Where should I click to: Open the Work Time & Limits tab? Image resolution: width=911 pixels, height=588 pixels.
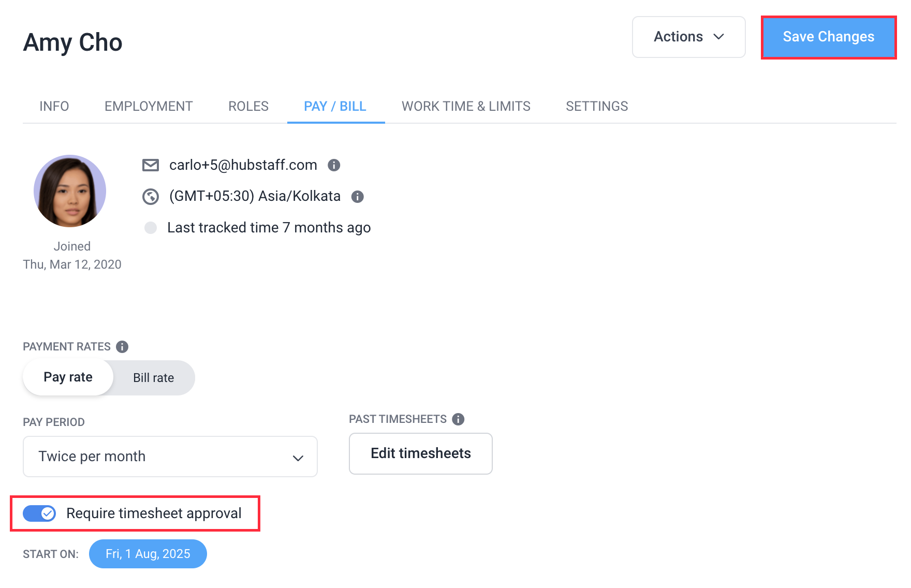466,106
